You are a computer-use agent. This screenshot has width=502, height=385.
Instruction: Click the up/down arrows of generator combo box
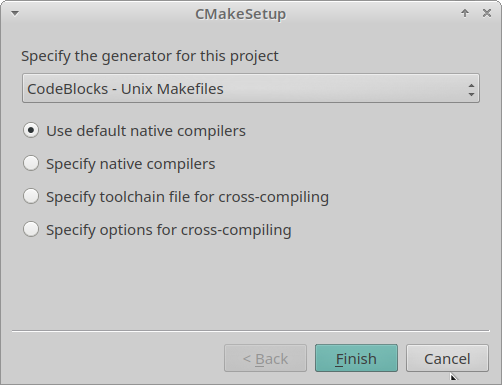tap(471, 90)
